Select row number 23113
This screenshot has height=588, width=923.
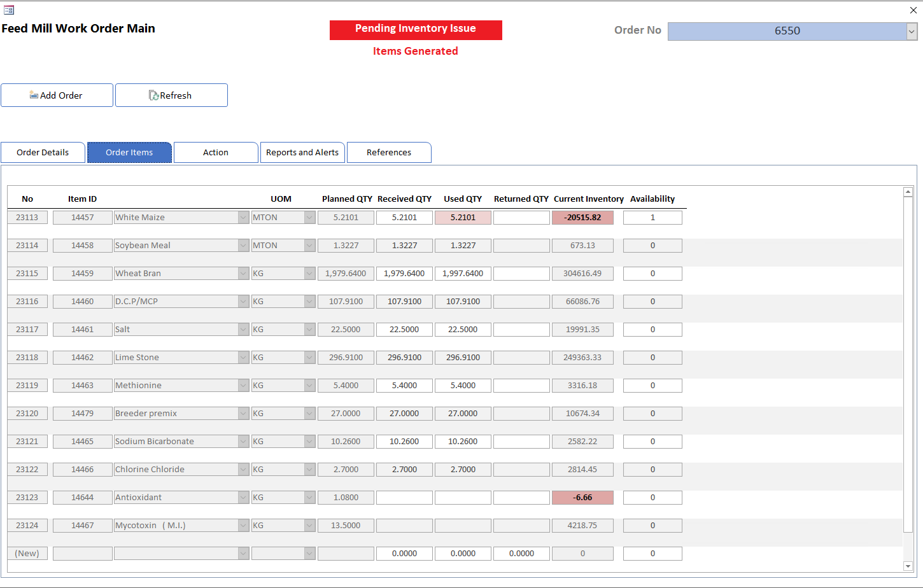pyautogui.click(x=27, y=218)
